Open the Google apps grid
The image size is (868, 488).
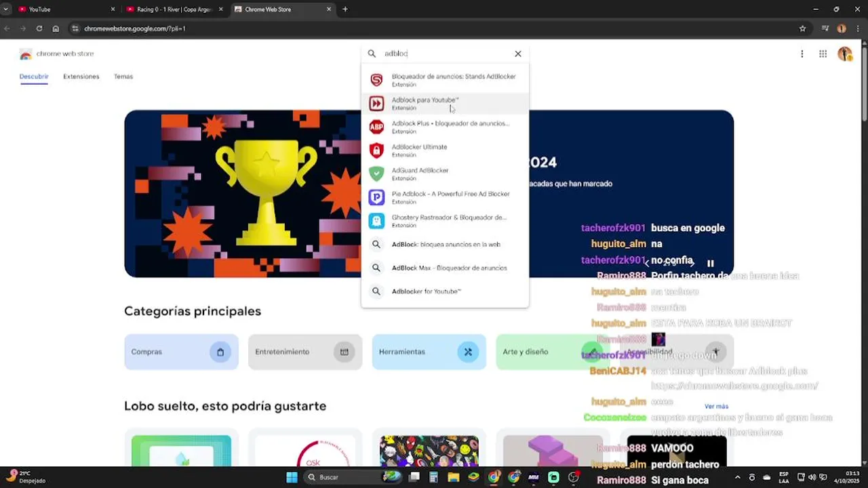(x=823, y=54)
